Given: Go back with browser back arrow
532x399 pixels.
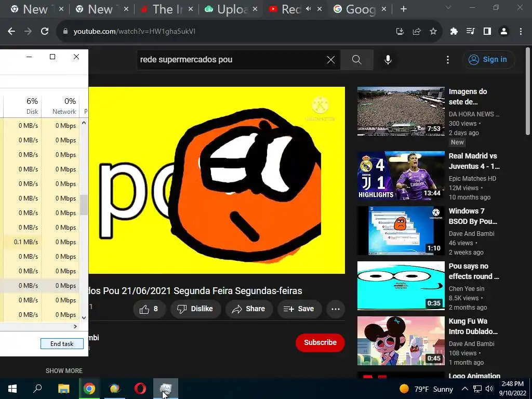Looking at the screenshot, I should tap(11, 31).
